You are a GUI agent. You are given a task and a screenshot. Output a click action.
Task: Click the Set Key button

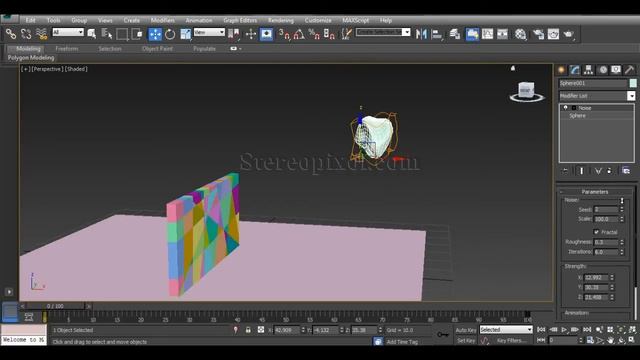[x=465, y=340]
